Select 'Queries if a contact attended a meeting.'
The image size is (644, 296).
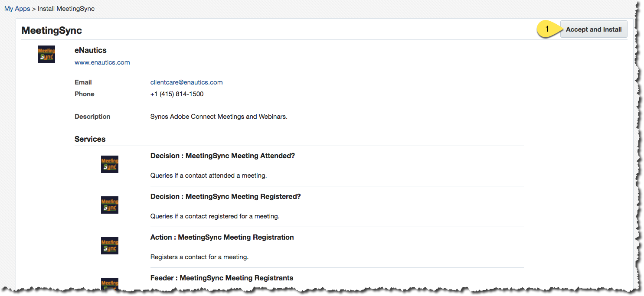click(x=209, y=176)
